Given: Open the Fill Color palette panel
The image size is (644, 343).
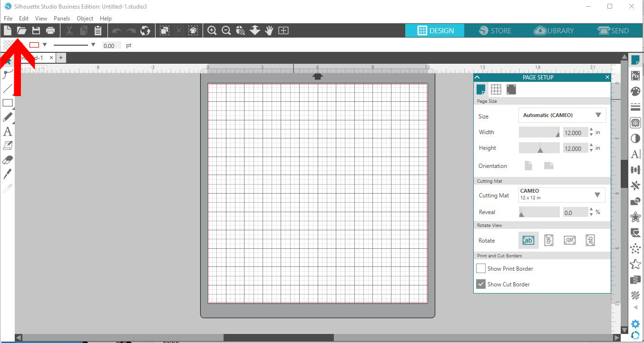Looking at the screenshot, I should point(635,91).
